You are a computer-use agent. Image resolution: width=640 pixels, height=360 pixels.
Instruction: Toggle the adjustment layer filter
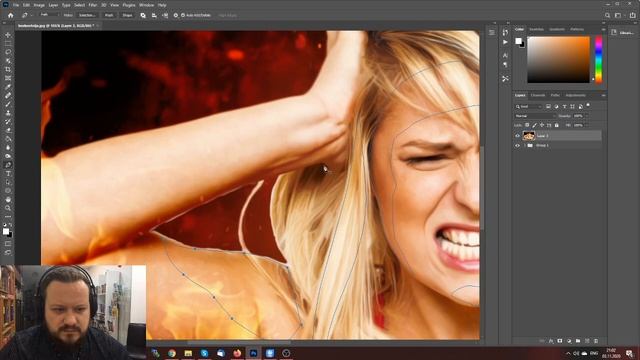click(556, 107)
